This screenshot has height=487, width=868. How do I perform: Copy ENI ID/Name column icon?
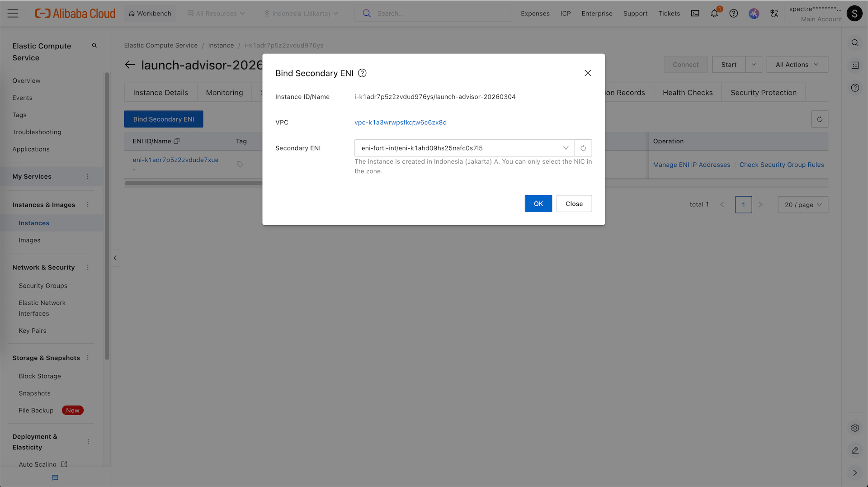(x=177, y=141)
